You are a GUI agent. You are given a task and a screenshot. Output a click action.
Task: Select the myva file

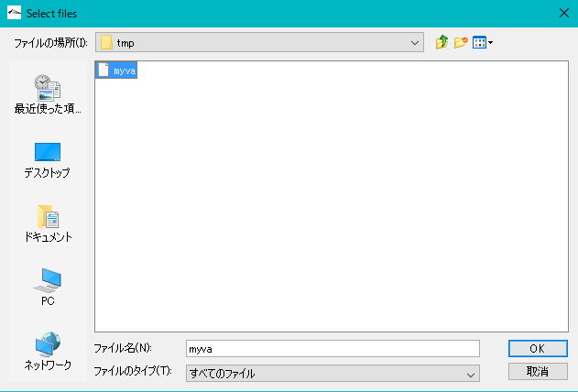pos(116,70)
